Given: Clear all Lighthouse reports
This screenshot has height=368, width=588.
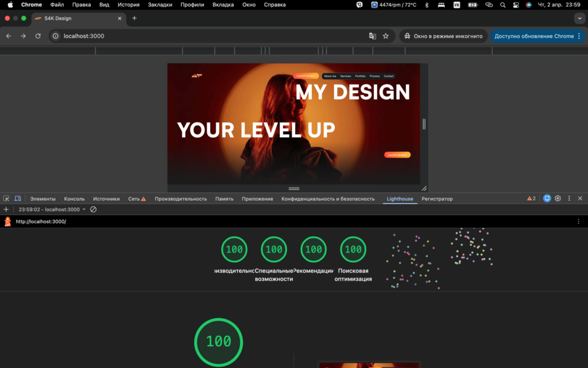Looking at the screenshot, I should click(x=94, y=209).
